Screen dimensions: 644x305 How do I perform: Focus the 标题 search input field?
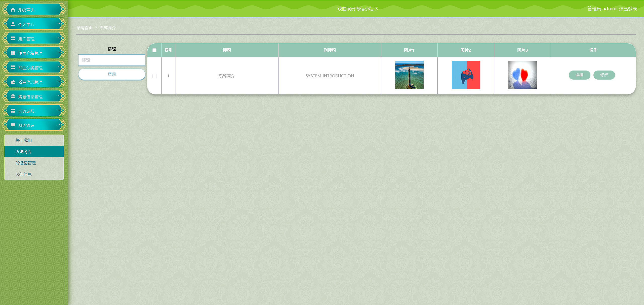[112, 60]
